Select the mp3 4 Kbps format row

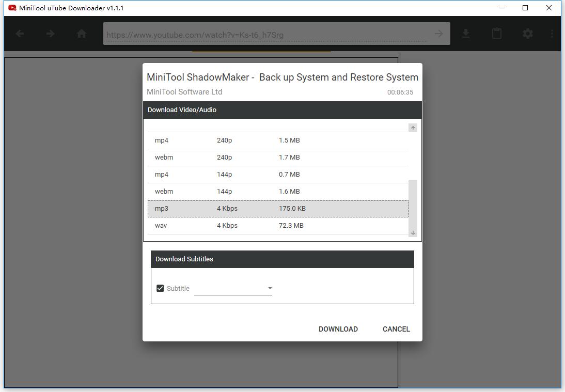point(278,209)
